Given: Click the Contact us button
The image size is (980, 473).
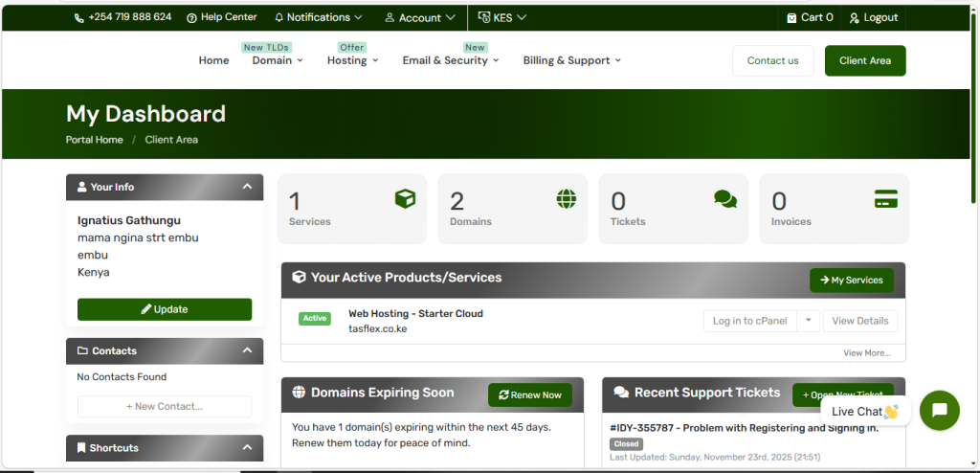Looking at the screenshot, I should (773, 60).
